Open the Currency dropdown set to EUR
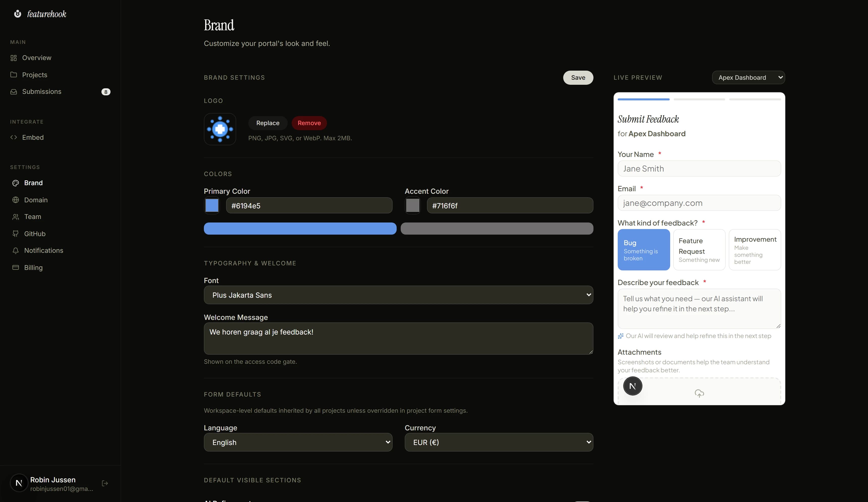The width and height of the screenshot is (868, 502). point(498,442)
